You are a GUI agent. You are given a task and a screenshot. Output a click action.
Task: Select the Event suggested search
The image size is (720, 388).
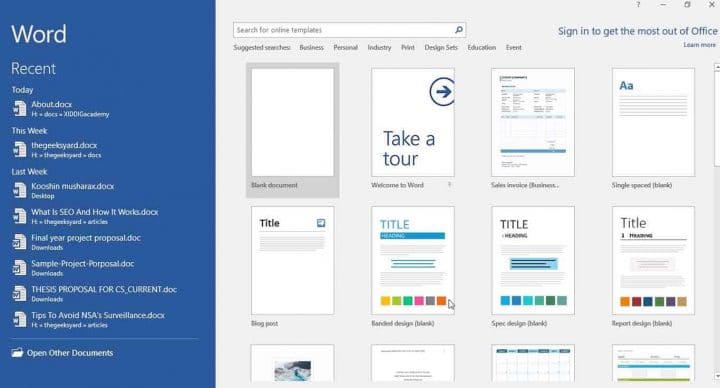514,47
